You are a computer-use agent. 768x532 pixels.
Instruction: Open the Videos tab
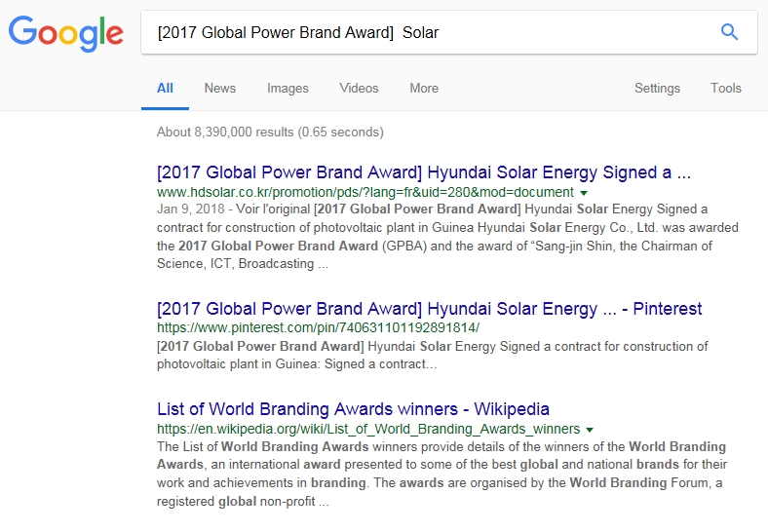(x=359, y=88)
